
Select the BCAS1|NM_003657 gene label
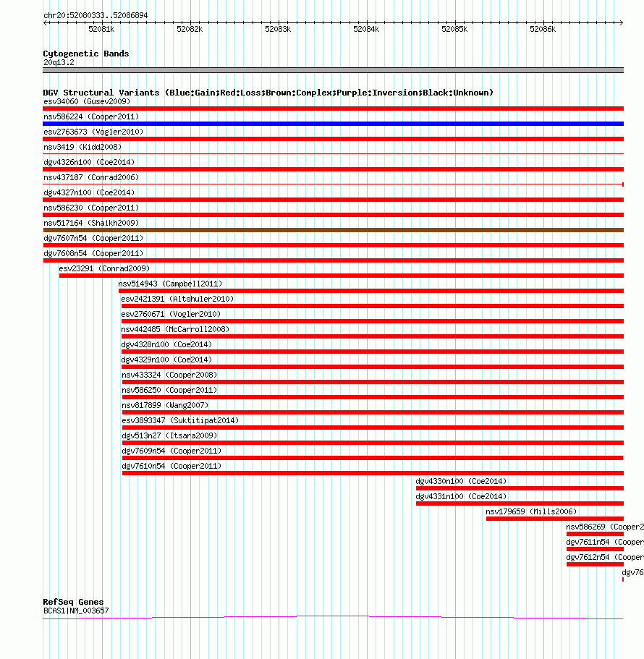(x=76, y=611)
